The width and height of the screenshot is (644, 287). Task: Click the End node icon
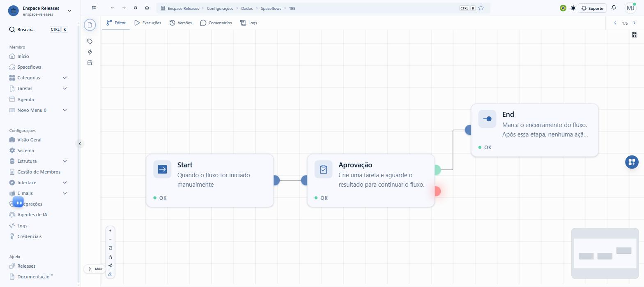487,119
